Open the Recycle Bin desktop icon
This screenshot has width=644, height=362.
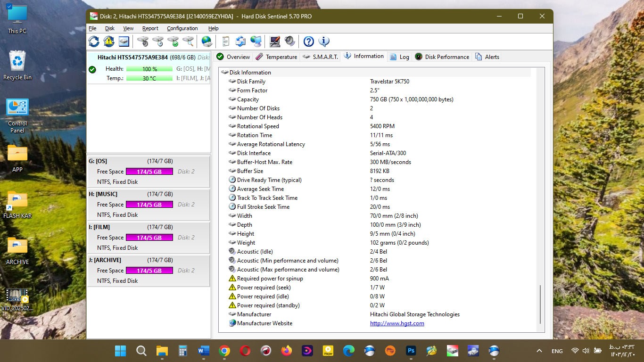point(17,66)
